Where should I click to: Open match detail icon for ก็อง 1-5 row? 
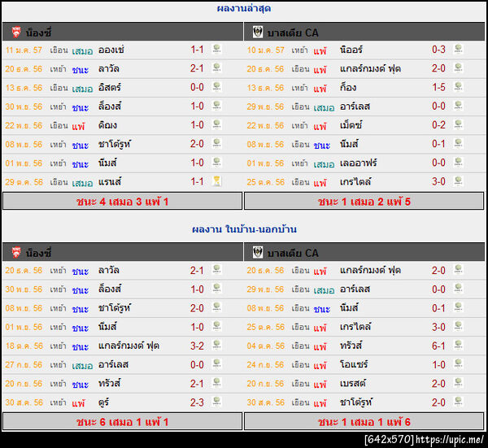458,87
